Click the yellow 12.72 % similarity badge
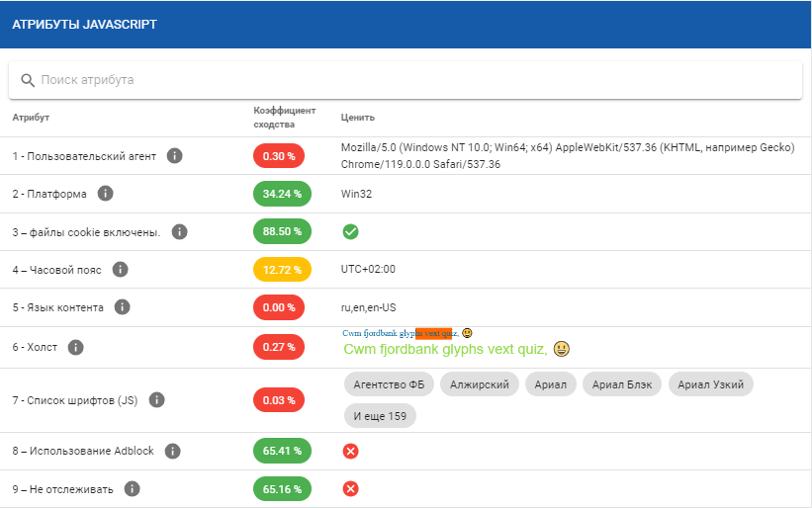The height and width of the screenshot is (508, 812). [282, 269]
